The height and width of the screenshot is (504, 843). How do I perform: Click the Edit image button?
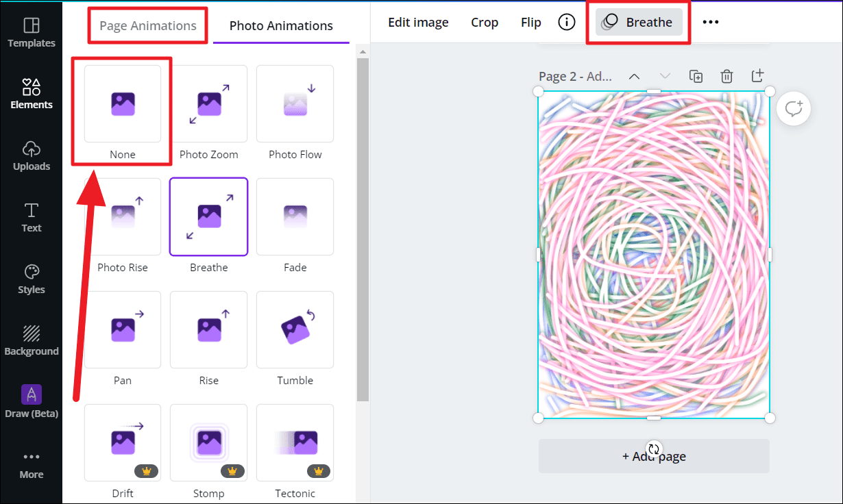click(x=418, y=23)
